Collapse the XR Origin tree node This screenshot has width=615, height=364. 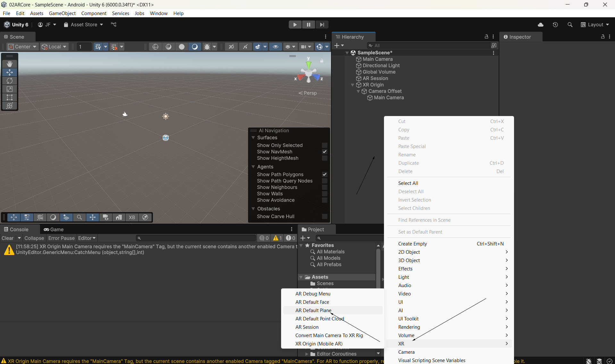[x=353, y=85]
